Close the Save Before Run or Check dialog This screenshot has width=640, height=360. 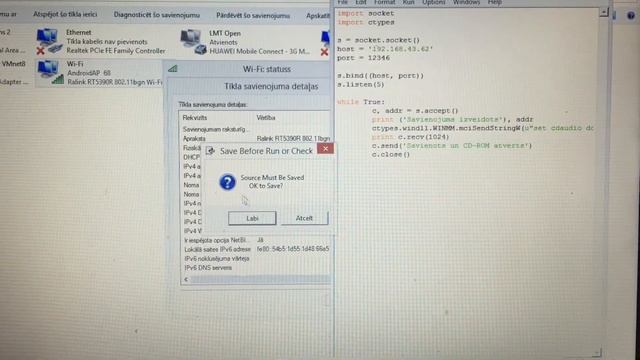[325, 149]
